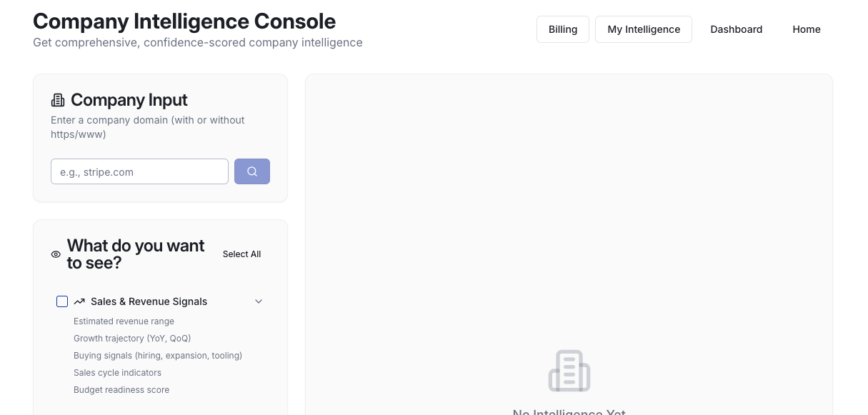Select Growth trajectory (YoY, QoQ) item
The image size is (868, 415).
(132, 339)
